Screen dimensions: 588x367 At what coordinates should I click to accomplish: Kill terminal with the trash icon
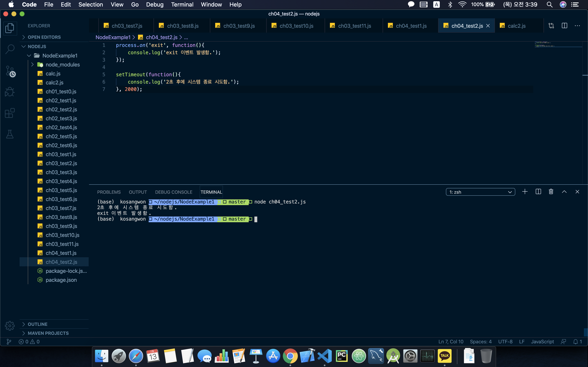pyautogui.click(x=551, y=192)
